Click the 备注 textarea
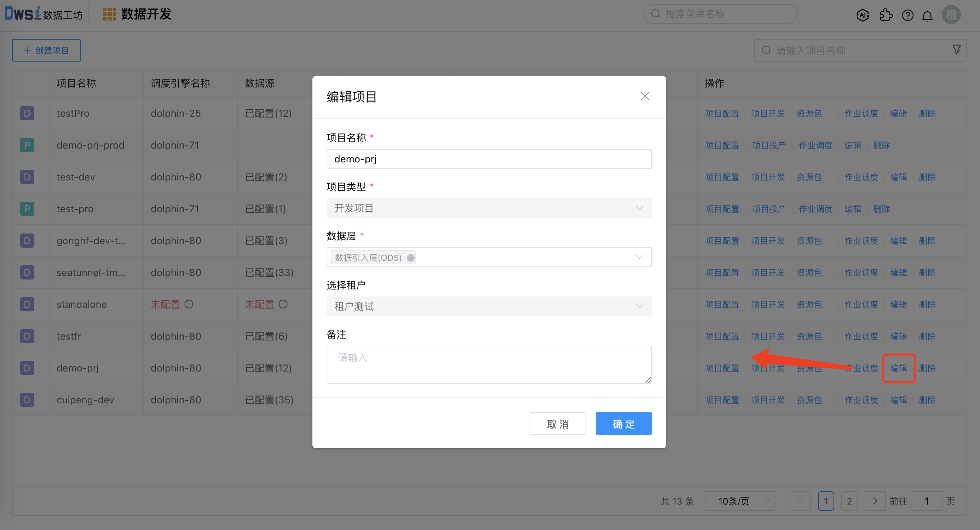980x530 pixels. click(489, 364)
